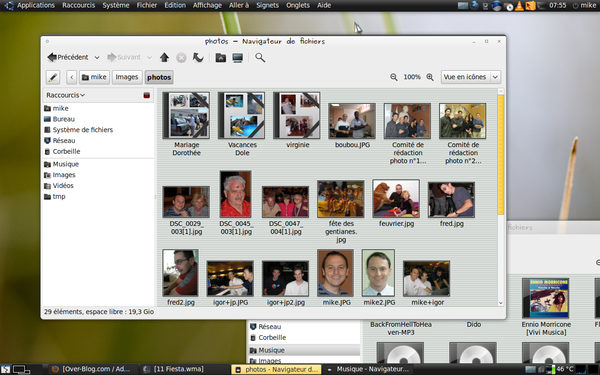Image resolution: width=600 pixels, height=375 pixels.
Task: Open file search with magnifier icon
Action: pos(260,57)
